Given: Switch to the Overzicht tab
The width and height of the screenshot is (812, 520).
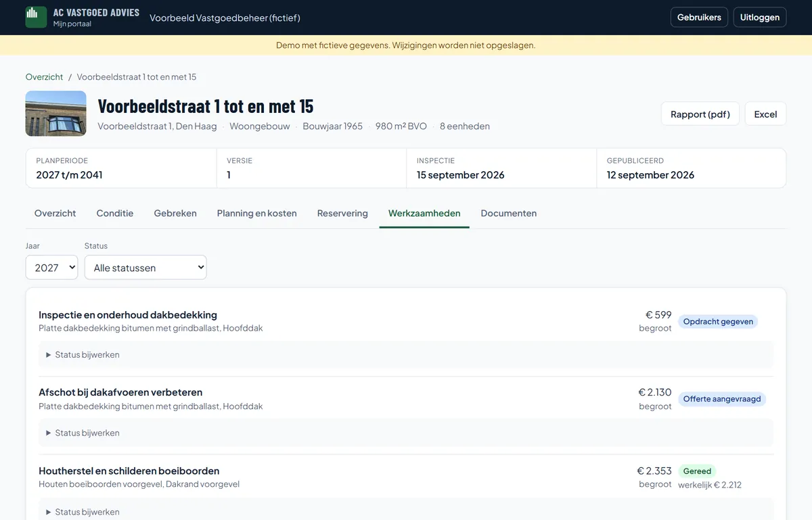Looking at the screenshot, I should [x=55, y=213].
